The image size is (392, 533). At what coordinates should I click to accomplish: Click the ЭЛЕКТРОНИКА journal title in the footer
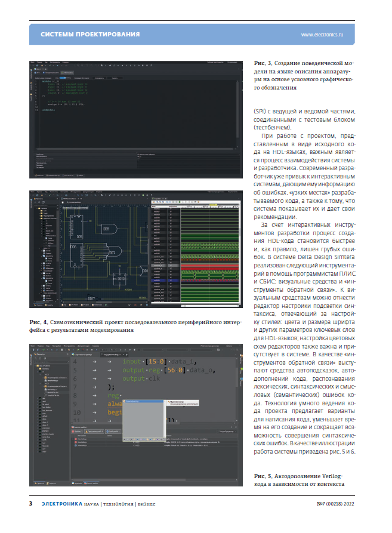click(x=62, y=504)
